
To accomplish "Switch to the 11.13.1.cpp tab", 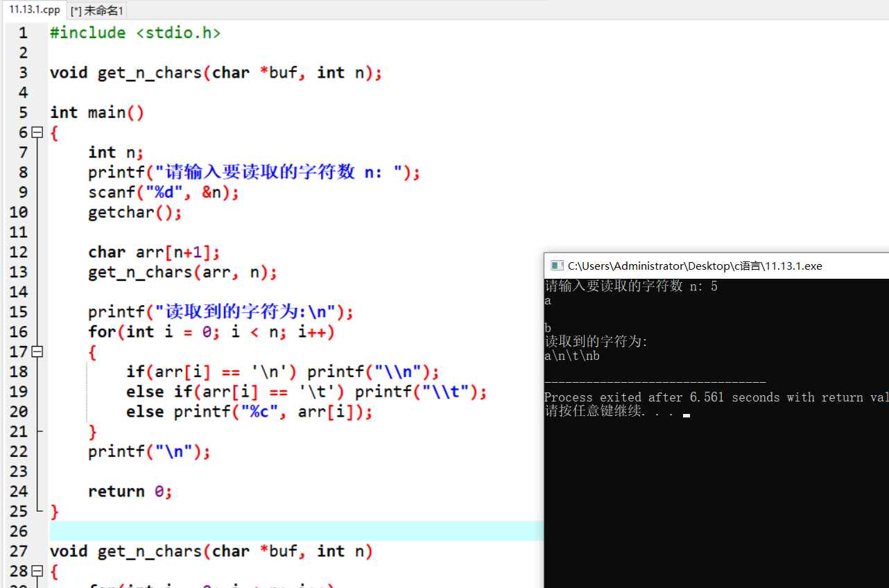I will click(x=35, y=10).
